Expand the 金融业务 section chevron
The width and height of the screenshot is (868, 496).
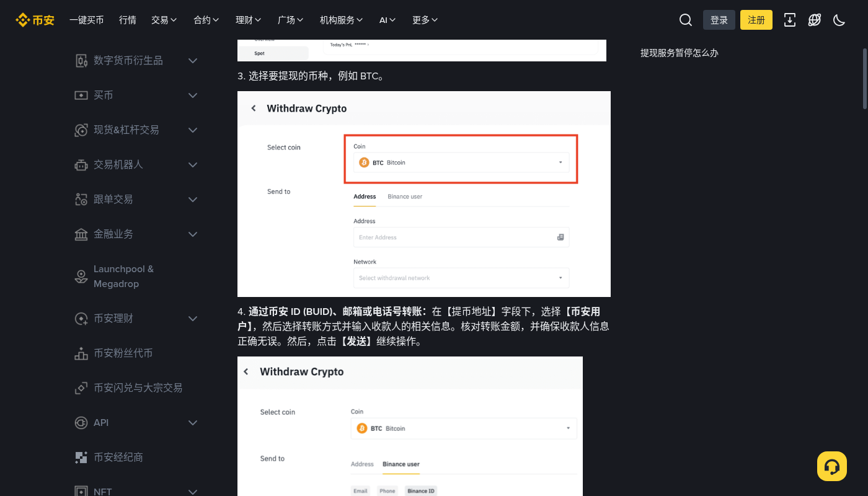193,234
